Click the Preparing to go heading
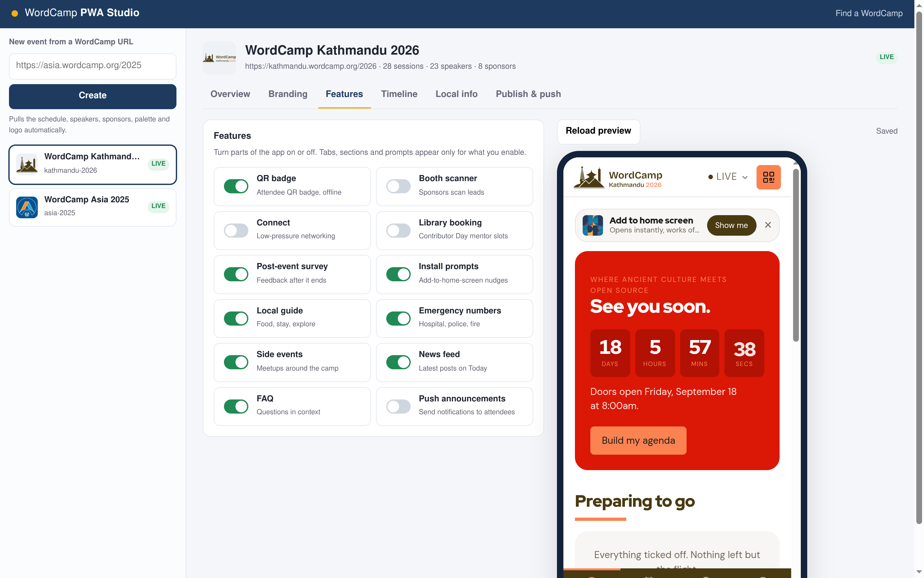The image size is (924, 578). click(x=635, y=501)
